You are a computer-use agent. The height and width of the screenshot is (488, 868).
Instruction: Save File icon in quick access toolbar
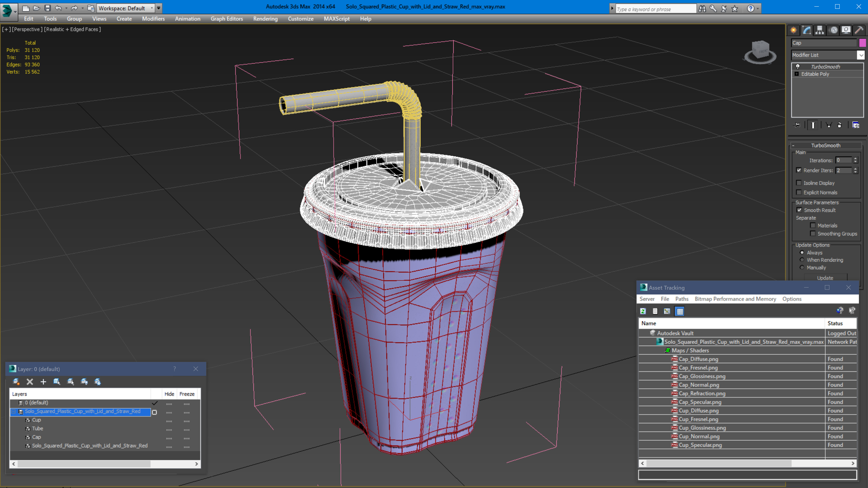(x=48, y=8)
